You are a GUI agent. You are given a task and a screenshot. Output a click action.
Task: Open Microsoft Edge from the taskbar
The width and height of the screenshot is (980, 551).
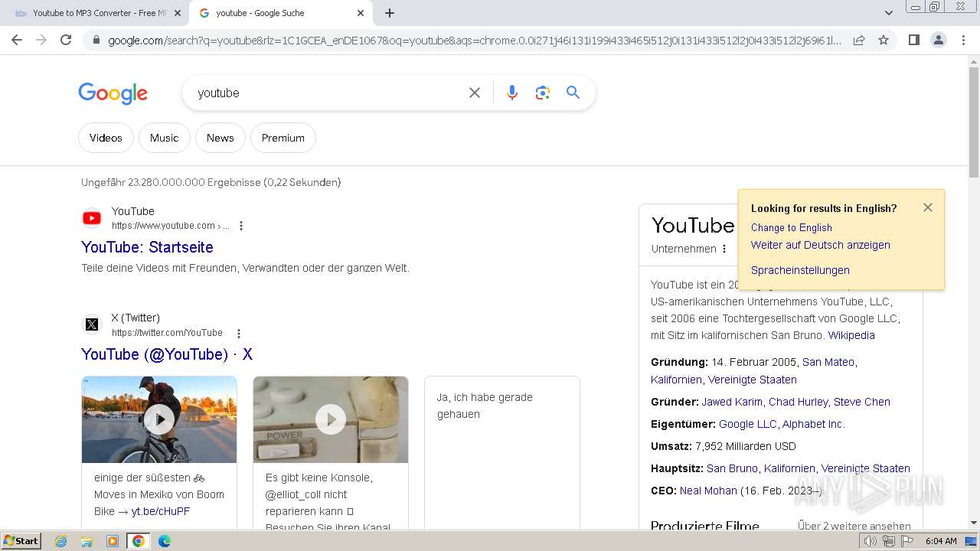[x=164, y=541]
